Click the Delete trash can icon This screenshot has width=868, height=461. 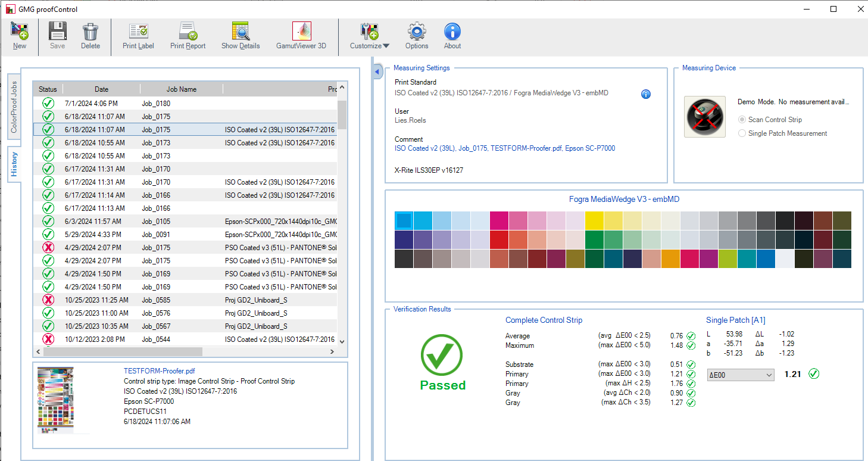(x=90, y=31)
